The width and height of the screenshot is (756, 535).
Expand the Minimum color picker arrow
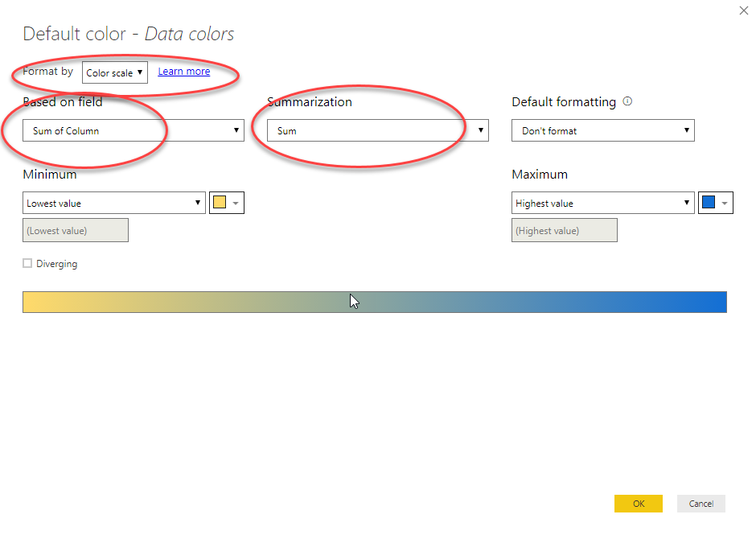[236, 203]
